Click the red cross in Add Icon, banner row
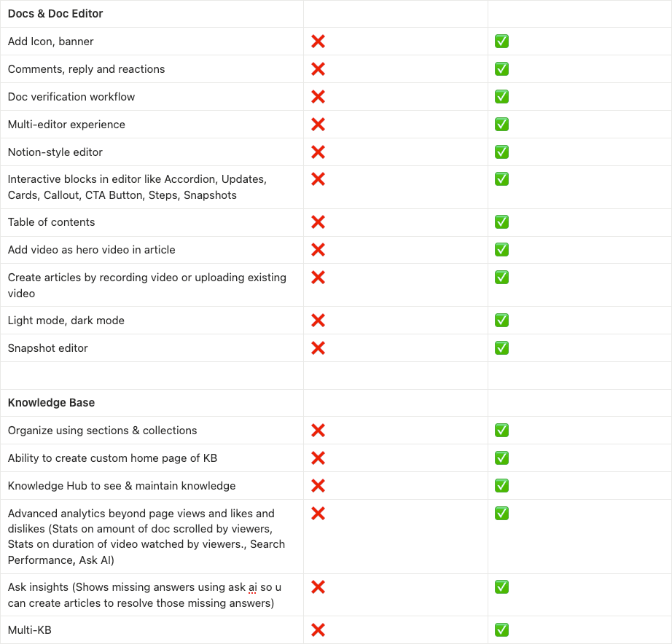This screenshot has width=672, height=644. click(318, 42)
